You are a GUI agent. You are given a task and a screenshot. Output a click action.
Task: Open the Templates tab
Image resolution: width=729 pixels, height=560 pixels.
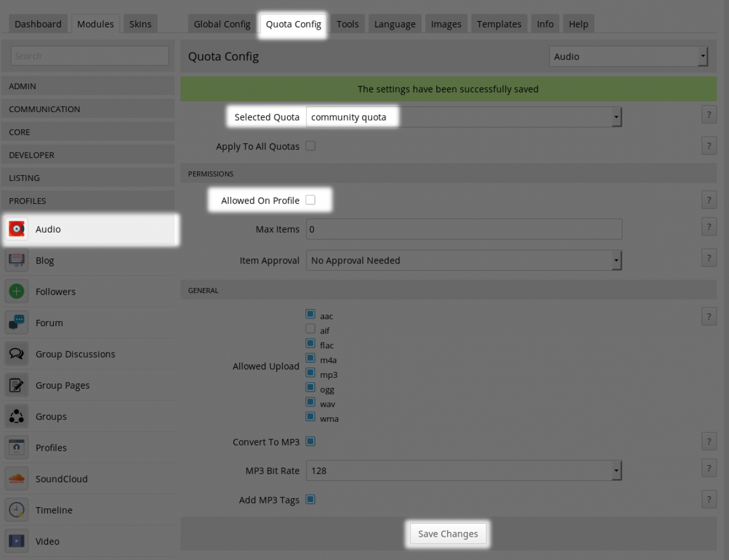[x=499, y=24]
